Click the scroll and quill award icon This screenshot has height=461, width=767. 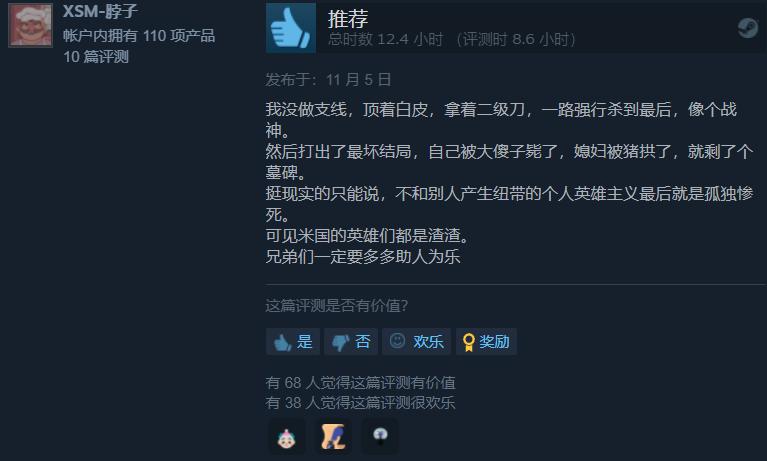pos(334,437)
